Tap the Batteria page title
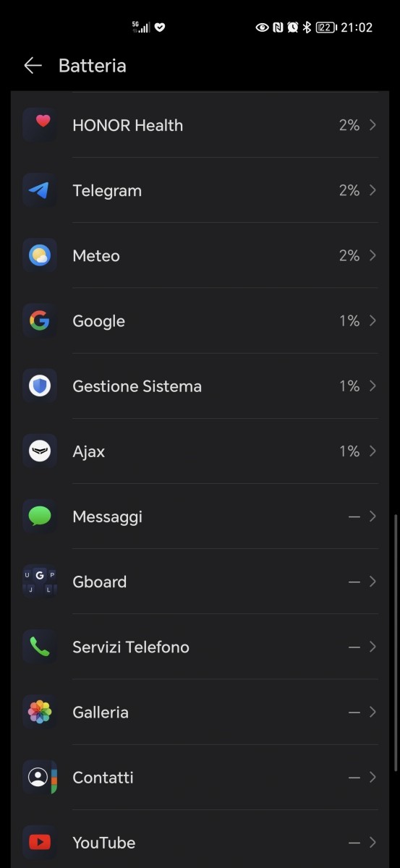This screenshot has width=400, height=868. [93, 66]
